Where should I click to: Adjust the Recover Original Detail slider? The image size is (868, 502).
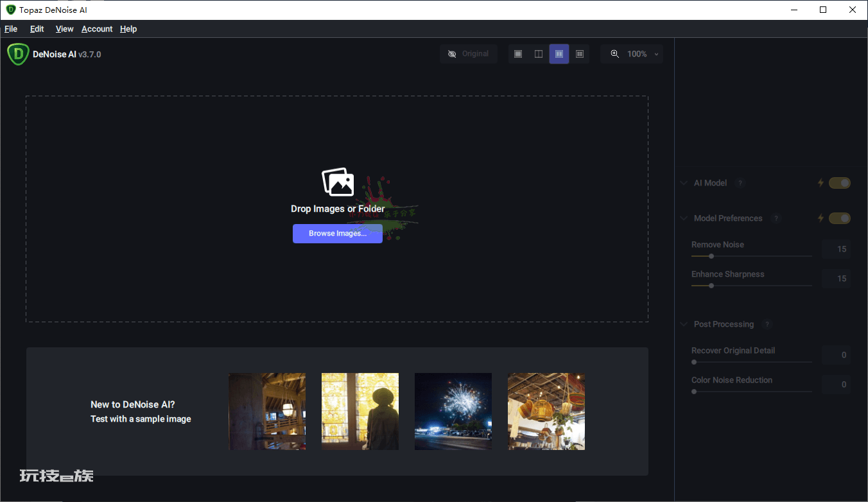(752, 362)
